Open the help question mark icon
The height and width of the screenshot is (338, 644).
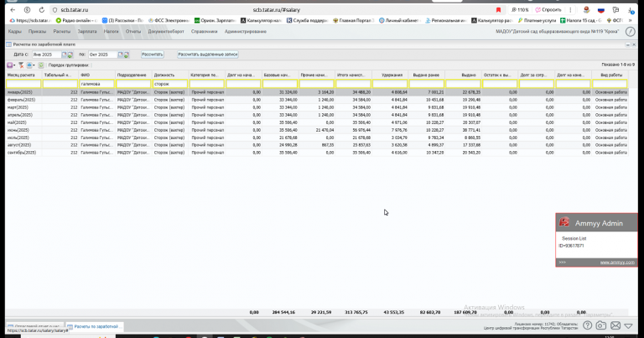[x=587, y=325]
